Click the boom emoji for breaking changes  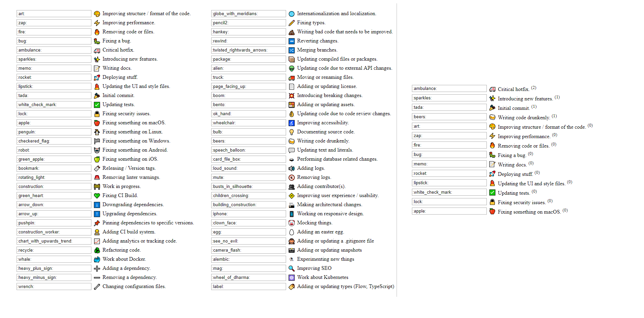[x=291, y=96]
